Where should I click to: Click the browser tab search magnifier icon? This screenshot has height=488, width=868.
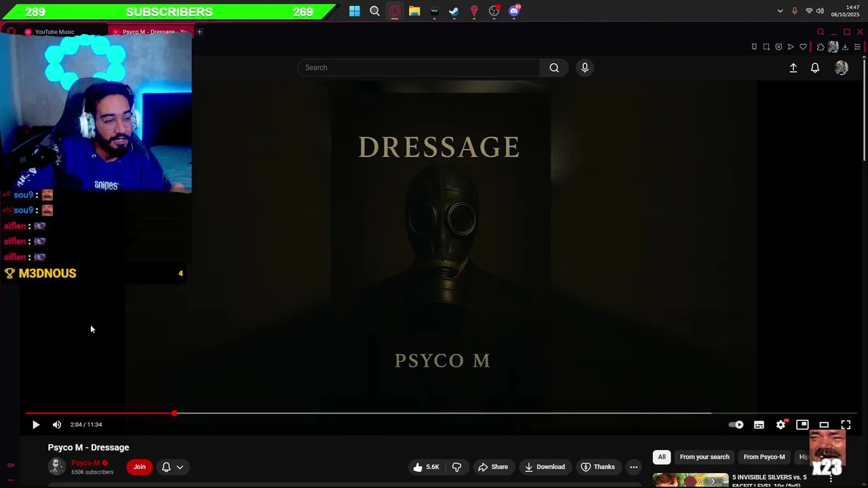tap(821, 32)
